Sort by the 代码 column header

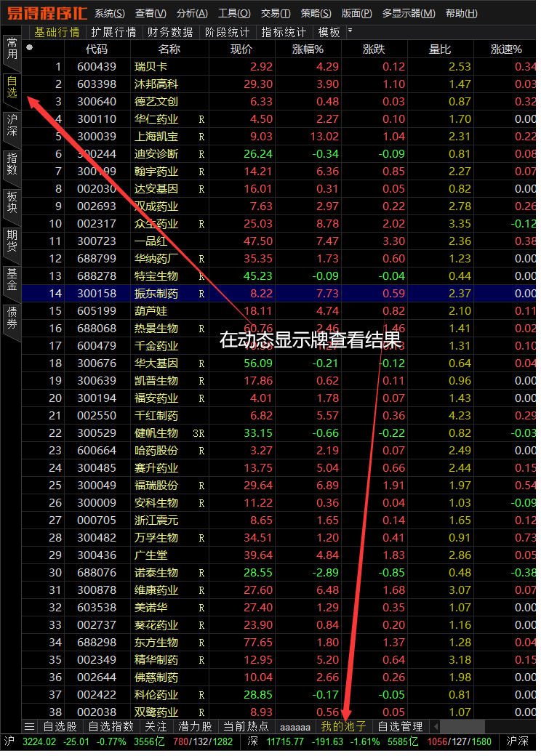click(97, 49)
